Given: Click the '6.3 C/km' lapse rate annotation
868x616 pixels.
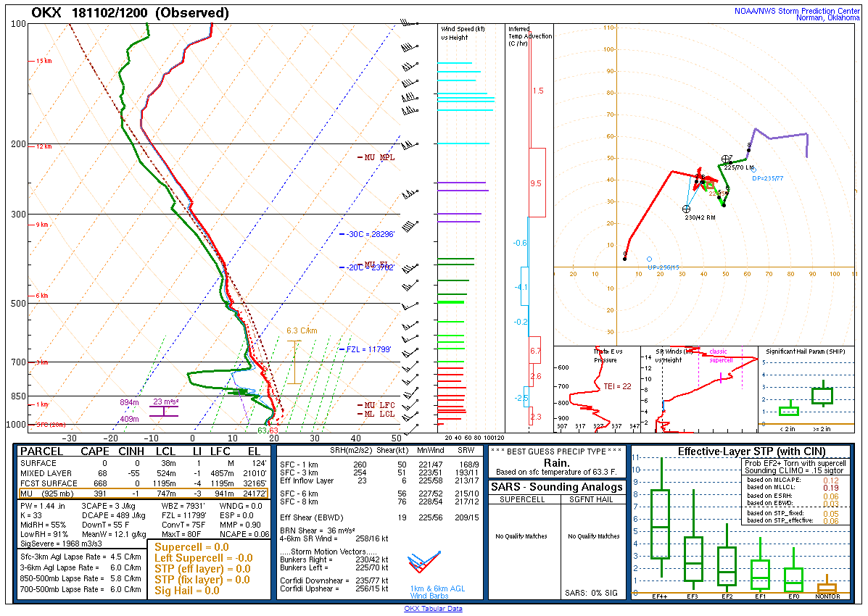Looking at the screenshot, I should pos(302,331).
